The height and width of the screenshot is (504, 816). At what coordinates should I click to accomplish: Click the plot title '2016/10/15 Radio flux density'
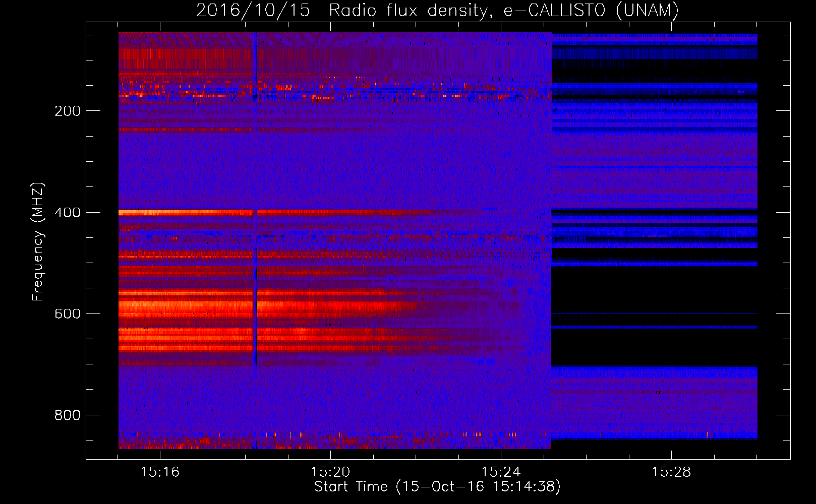click(x=437, y=11)
